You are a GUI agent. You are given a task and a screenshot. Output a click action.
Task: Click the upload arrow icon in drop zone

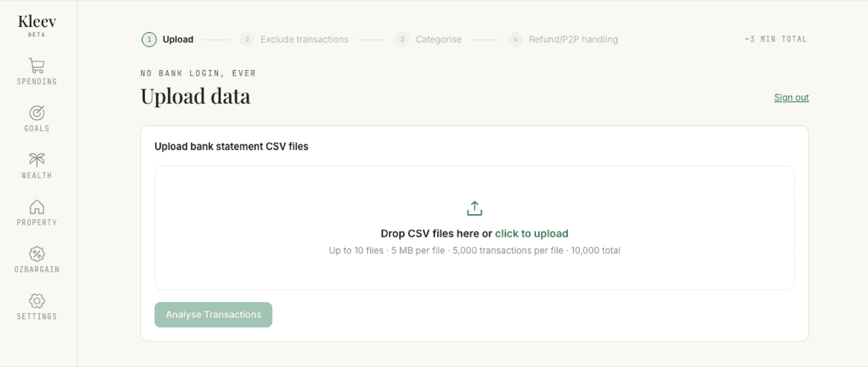coord(475,208)
